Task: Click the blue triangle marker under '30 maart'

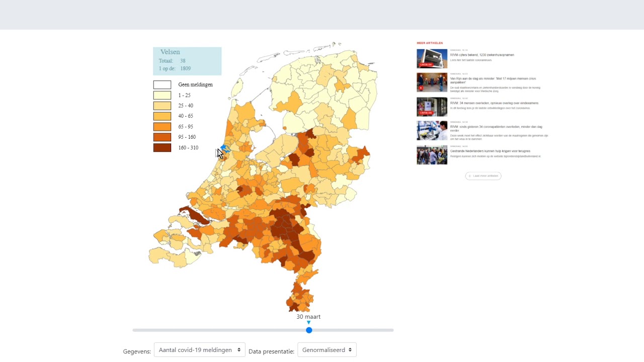Action: click(x=308, y=323)
